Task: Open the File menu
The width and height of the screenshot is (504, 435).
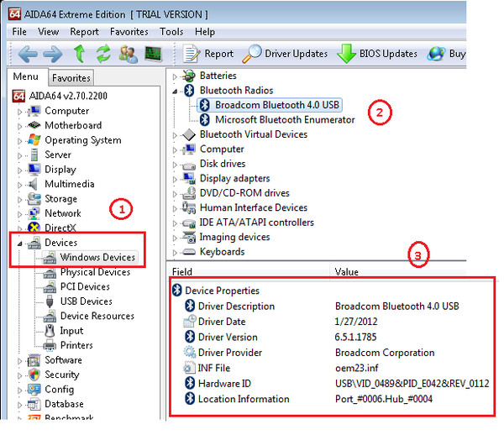Action: tap(19, 32)
